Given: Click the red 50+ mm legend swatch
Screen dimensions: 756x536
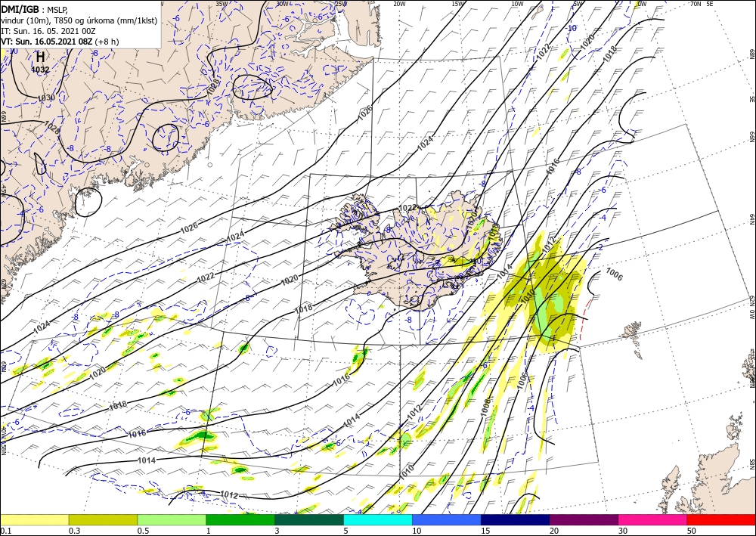Looking at the screenshot, I should (x=721, y=519).
